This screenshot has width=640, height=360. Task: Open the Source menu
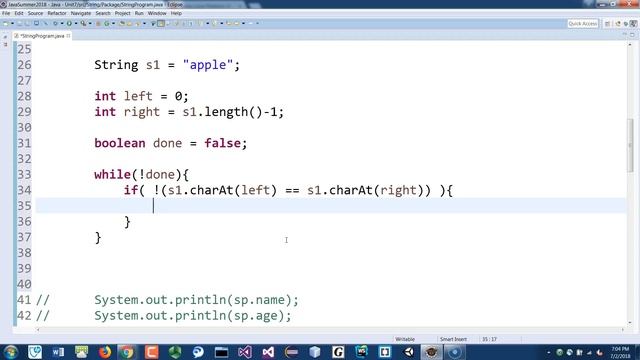point(35,13)
